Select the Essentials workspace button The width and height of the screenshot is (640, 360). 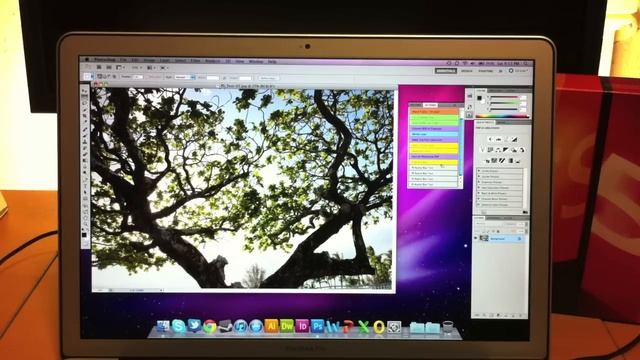tap(446, 71)
